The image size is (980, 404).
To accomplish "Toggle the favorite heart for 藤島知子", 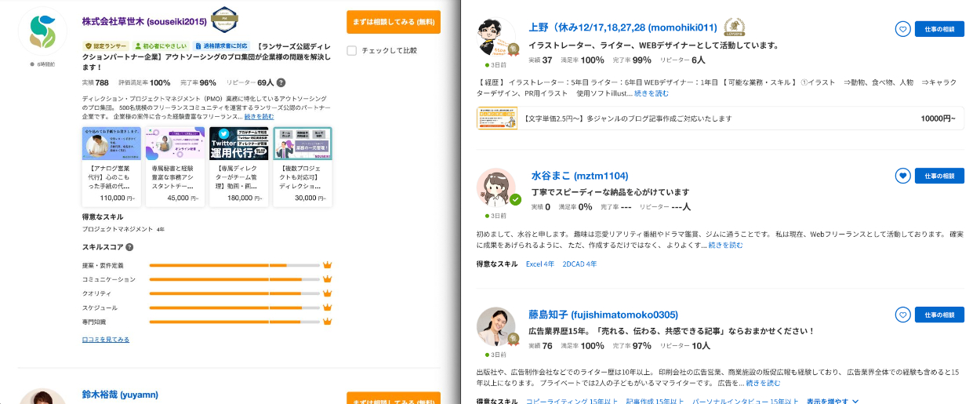I will [x=902, y=315].
